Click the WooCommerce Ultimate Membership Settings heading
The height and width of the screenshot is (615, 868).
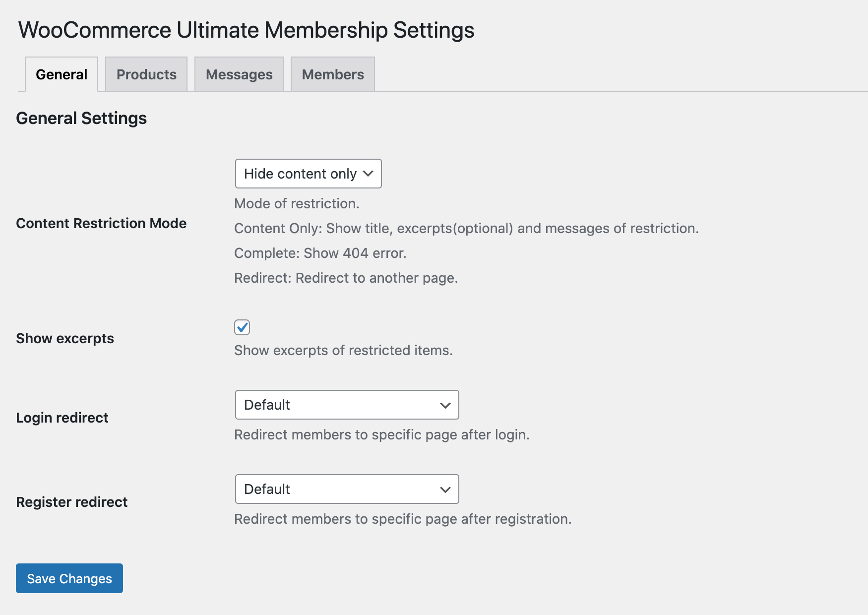[246, 30]
